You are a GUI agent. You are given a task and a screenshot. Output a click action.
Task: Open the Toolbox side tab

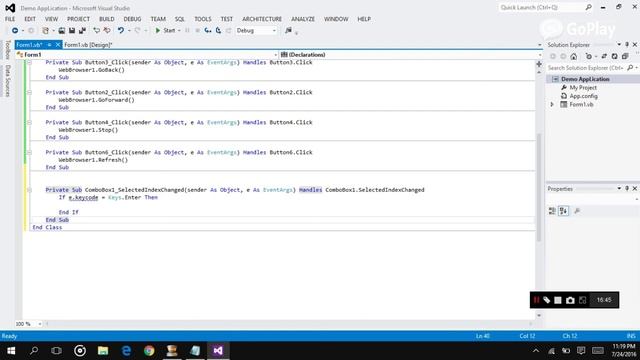tap(7, 50)
